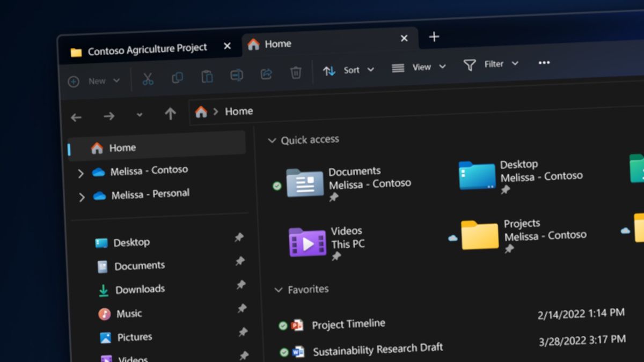The width and height of the screenshot is (644, 362).
Task: Select the Project Timeline file name
Action: (x=349, y=324)
